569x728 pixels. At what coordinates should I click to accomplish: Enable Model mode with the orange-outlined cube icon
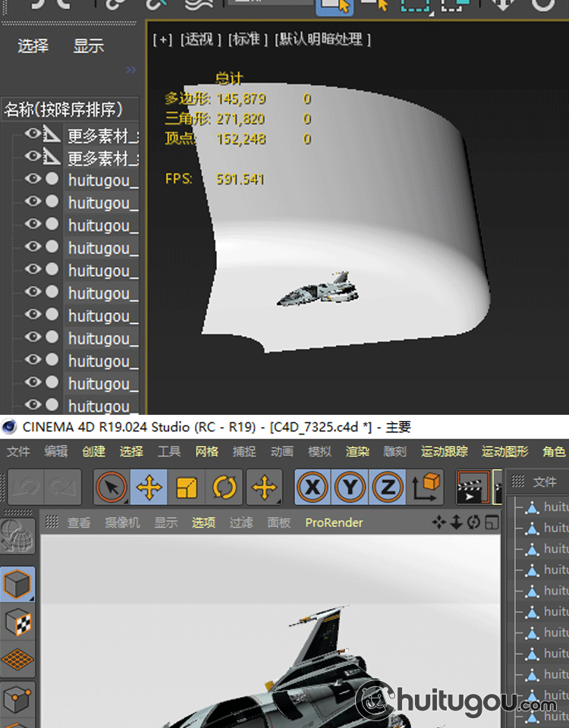click(x=17, y=584)
